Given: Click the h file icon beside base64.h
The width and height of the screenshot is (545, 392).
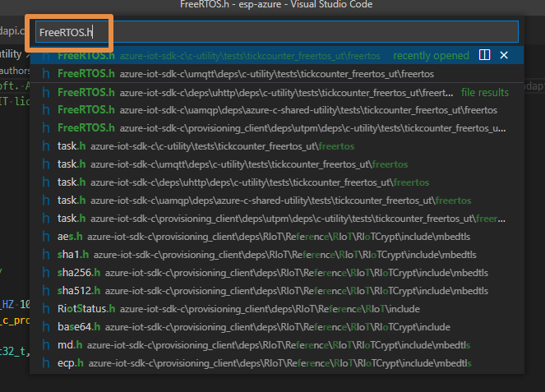Looking at the screenshot, I should pos(46,327).
